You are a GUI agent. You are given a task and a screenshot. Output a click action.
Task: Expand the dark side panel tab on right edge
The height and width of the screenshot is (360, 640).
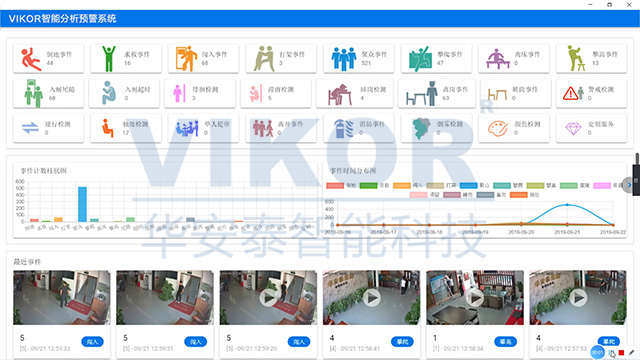(x=636, y=180)
